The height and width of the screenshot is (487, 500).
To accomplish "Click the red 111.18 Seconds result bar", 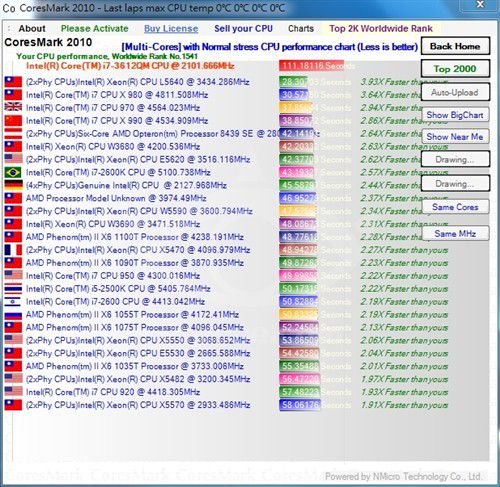I will 311,66.
